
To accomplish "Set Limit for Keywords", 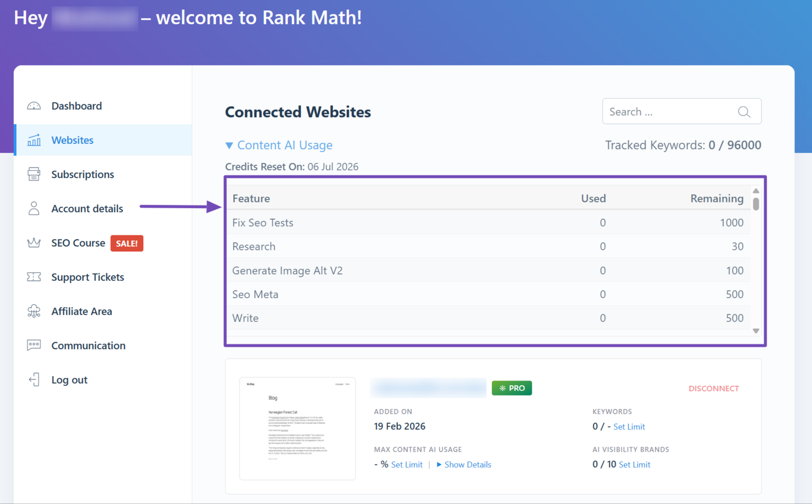I will pos(629,427).
